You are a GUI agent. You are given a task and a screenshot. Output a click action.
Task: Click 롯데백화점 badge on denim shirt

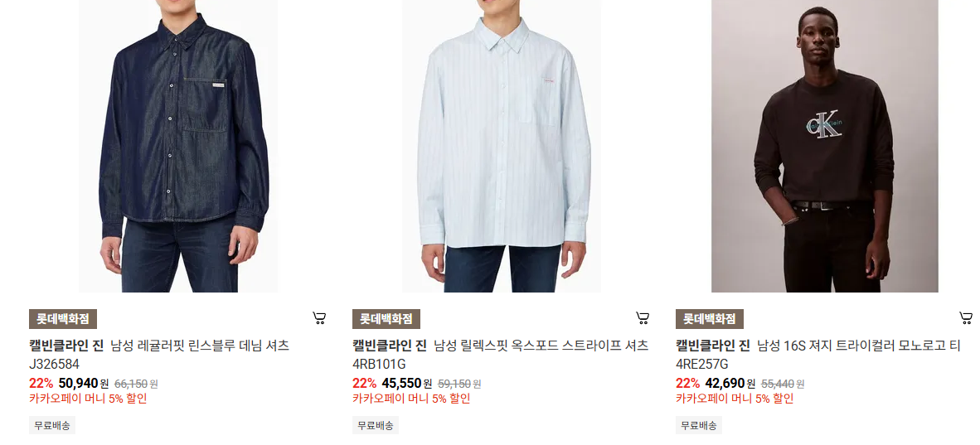tap(62, 319)
